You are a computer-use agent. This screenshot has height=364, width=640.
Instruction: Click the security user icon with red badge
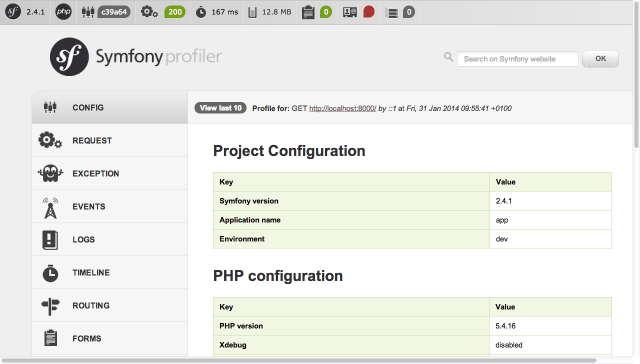(x=350, y=12)
